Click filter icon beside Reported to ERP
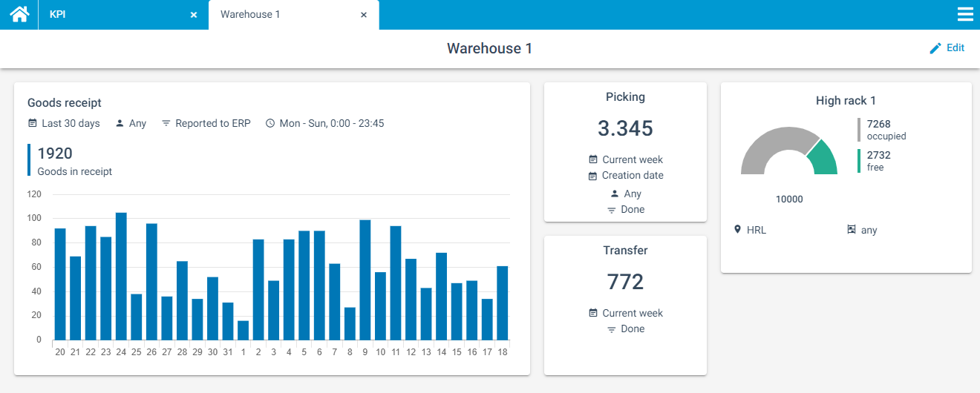The width and height of the screenshot is (980, 393). tap(166, 124)
